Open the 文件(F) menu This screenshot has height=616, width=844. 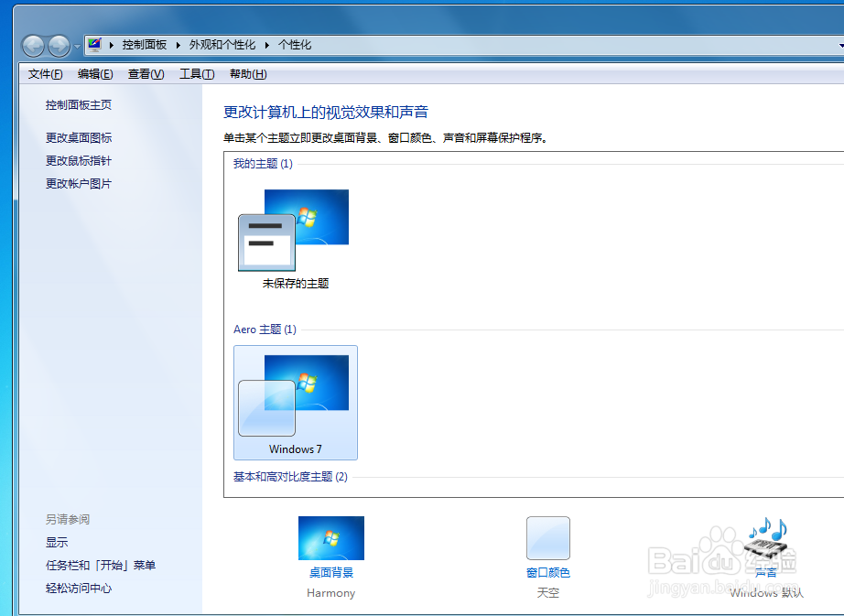45,74
